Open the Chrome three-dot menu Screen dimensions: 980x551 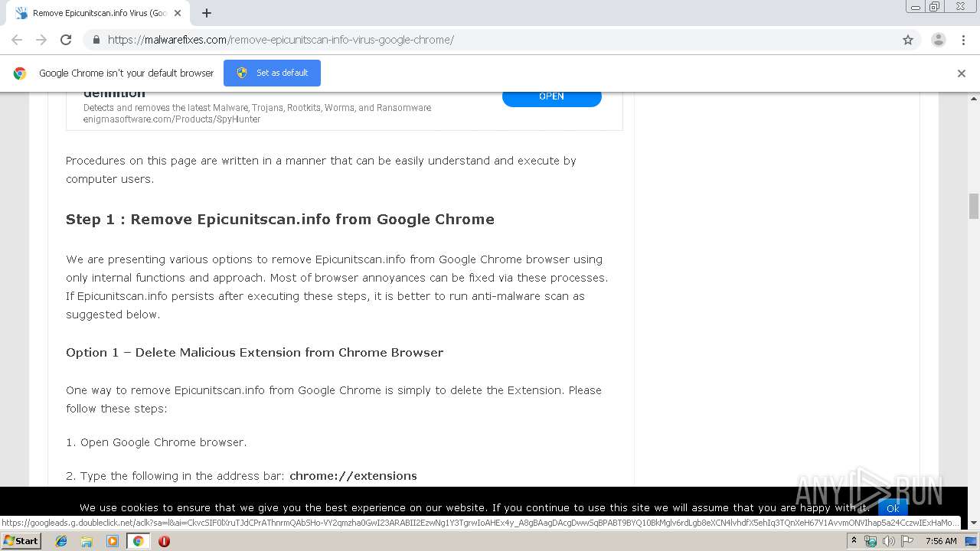point(963,40)
